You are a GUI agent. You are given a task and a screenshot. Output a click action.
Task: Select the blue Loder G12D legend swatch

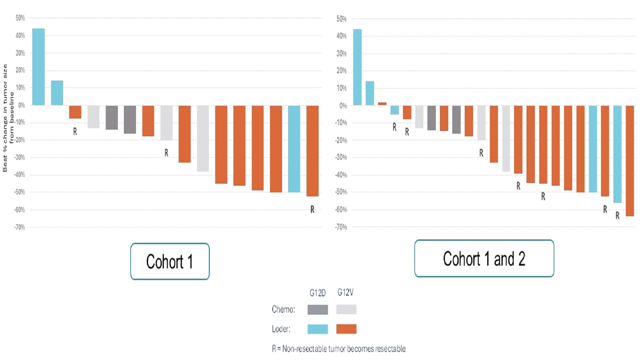click(317, 329)
